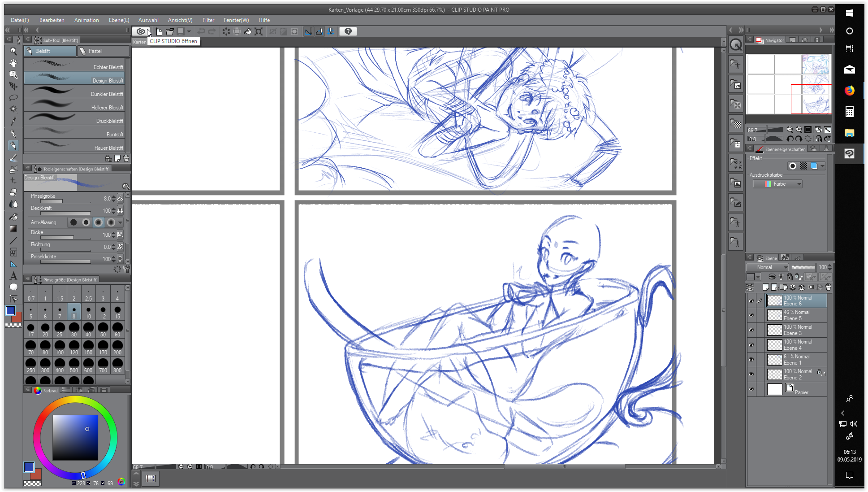Screen dimensions: 868x492
Task: Select the Fill bucket tool
Action: [13, 217]
